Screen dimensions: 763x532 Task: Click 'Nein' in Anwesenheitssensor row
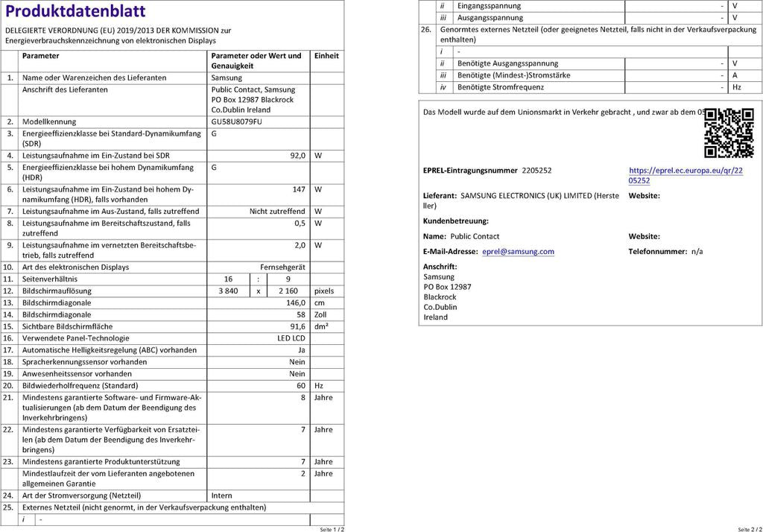pos(297,374)
